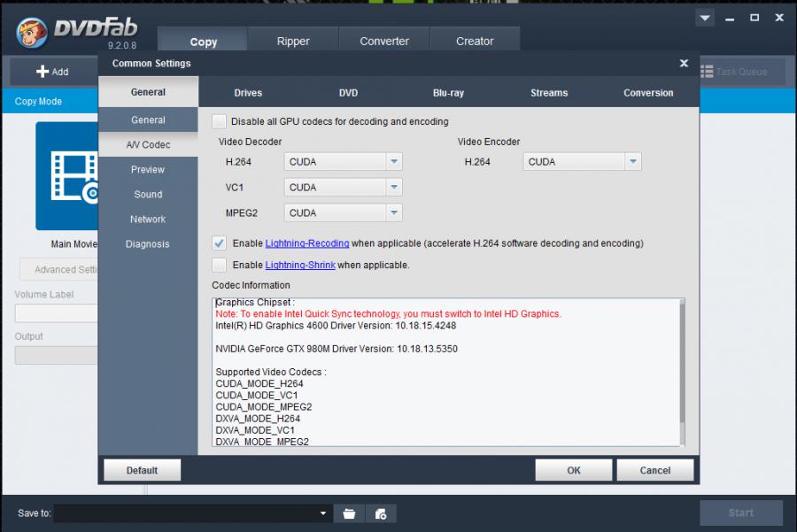
Task: Close the Common Settings dialog
Action: (x=684, y=63)
